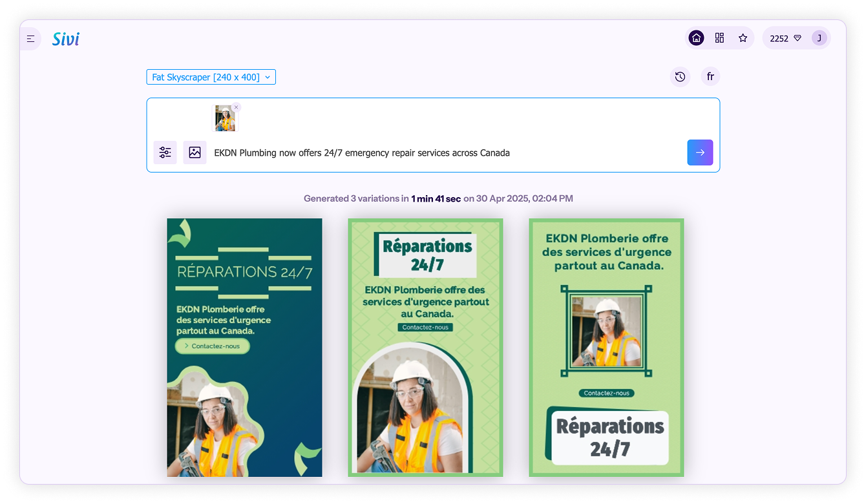Open the generation history icon
The height and width of the screenshot is (504, 866).
pos(680,77)
